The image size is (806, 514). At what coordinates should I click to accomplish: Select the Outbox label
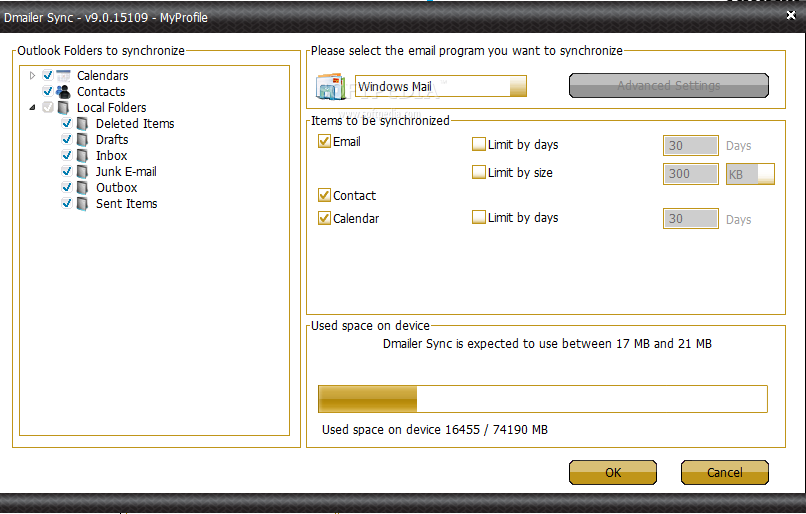(117, 187)
